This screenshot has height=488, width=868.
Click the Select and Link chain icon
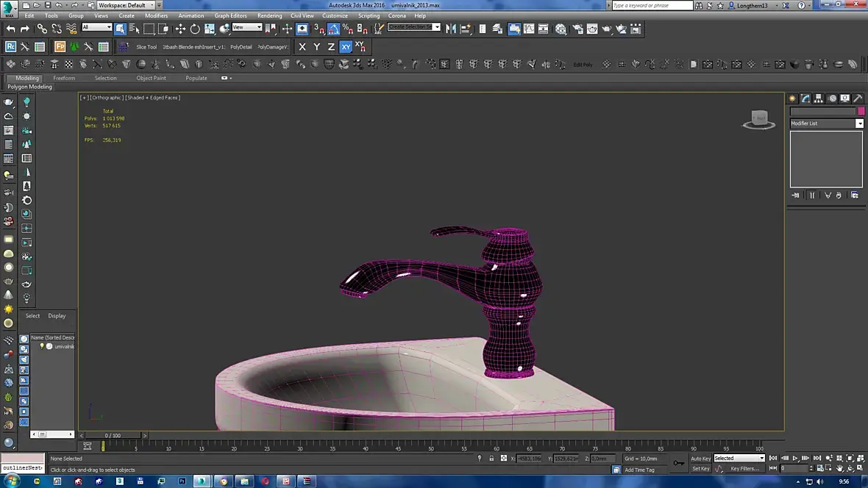coord(43,29)
